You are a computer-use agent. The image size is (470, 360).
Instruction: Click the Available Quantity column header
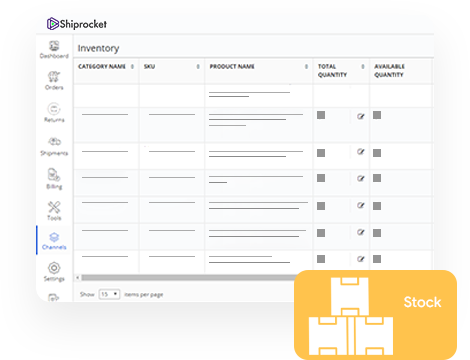pyautogui.click(x=389, y=70)
